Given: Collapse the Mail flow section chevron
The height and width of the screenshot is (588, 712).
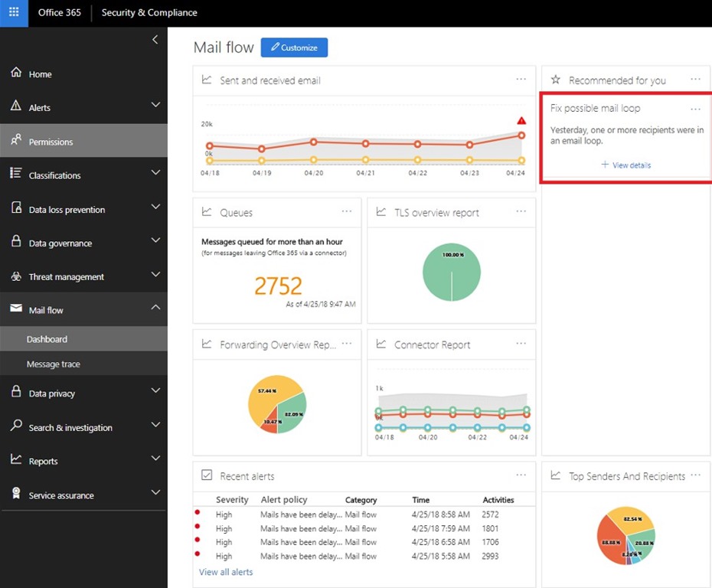Looking at the screenshot, I should click(155, 307).
